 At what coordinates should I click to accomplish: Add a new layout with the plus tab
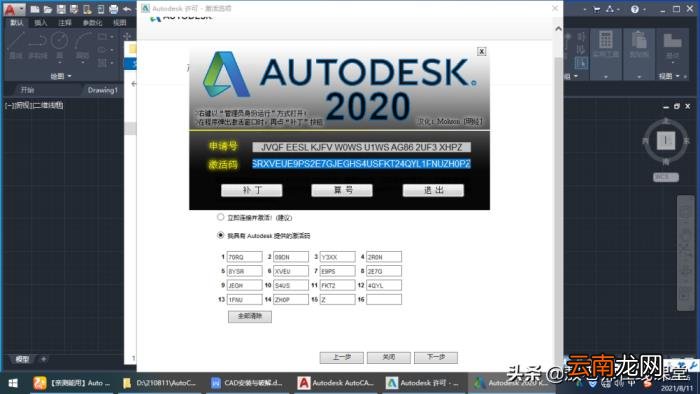point(44,359)
